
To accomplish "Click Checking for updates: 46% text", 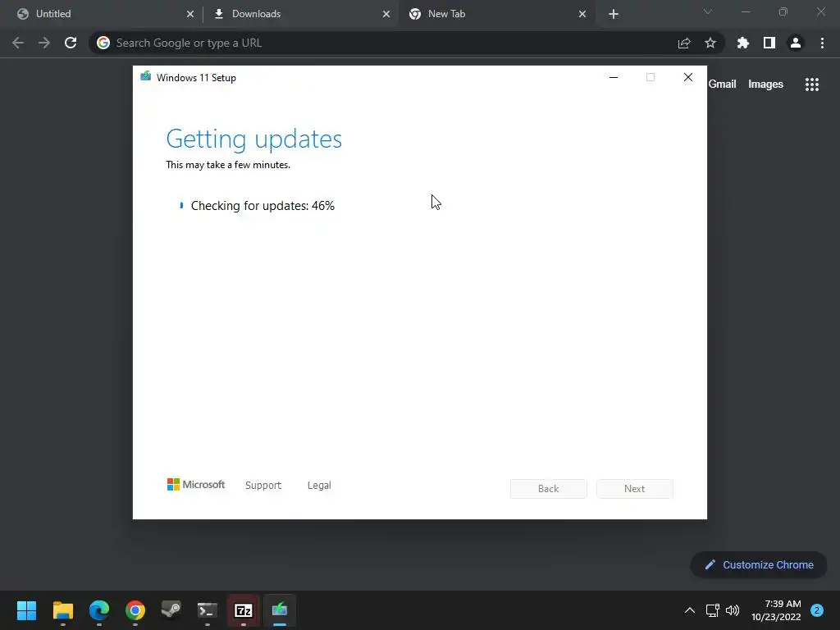I will (x=262, y=206).
